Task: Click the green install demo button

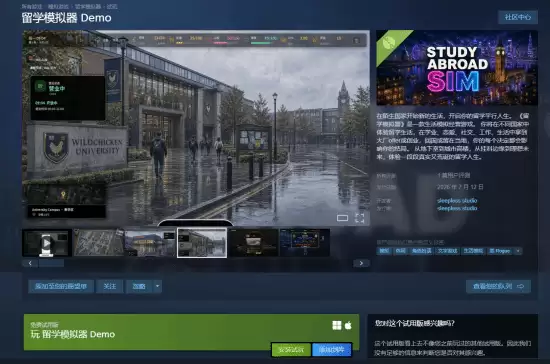Action: pyautogui.click(x=291, y=350)
